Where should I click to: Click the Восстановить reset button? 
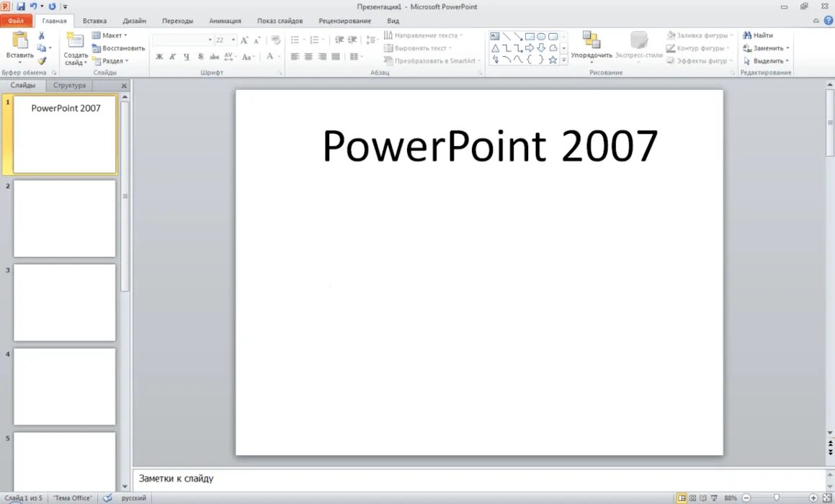pyautogui.click(x=118, y=48)
